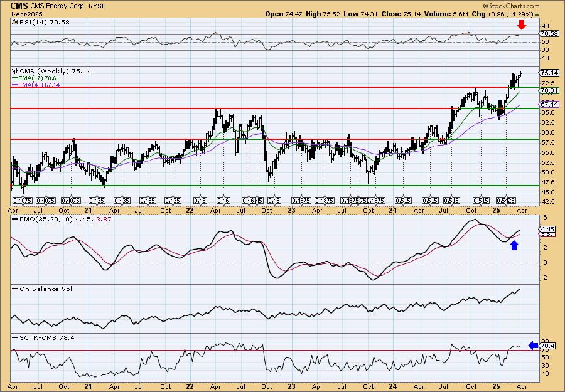Click the 'On Balance Vol' indicator label

[46, 289]
